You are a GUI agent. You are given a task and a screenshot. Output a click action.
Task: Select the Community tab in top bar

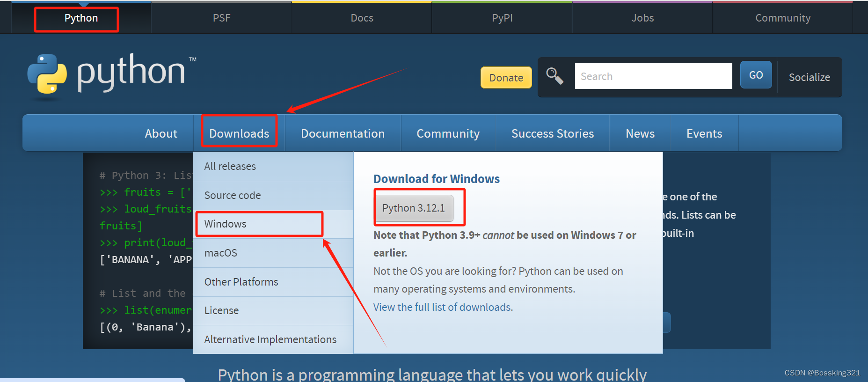point(783,18)
